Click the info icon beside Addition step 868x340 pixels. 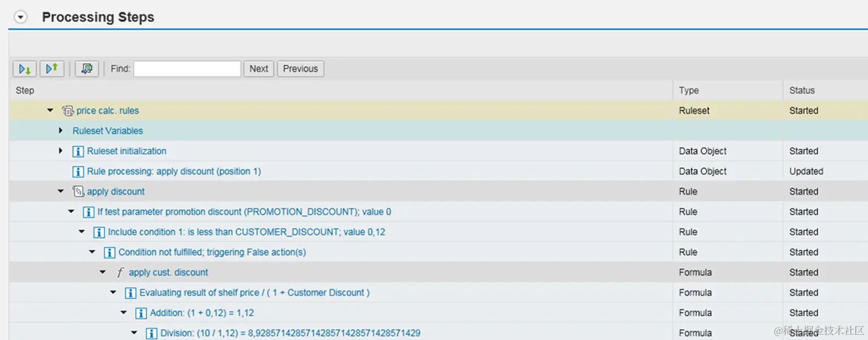(141, 313)
